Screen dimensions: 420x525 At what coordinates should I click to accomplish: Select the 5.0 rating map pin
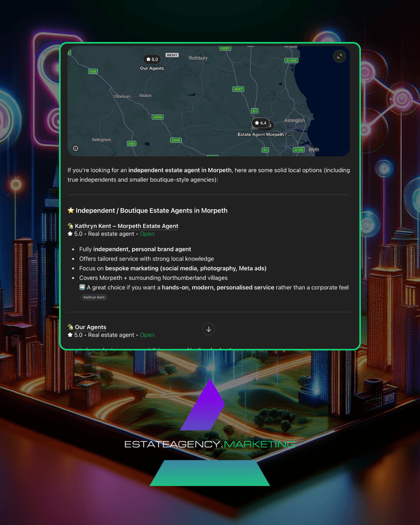(152, 59)
